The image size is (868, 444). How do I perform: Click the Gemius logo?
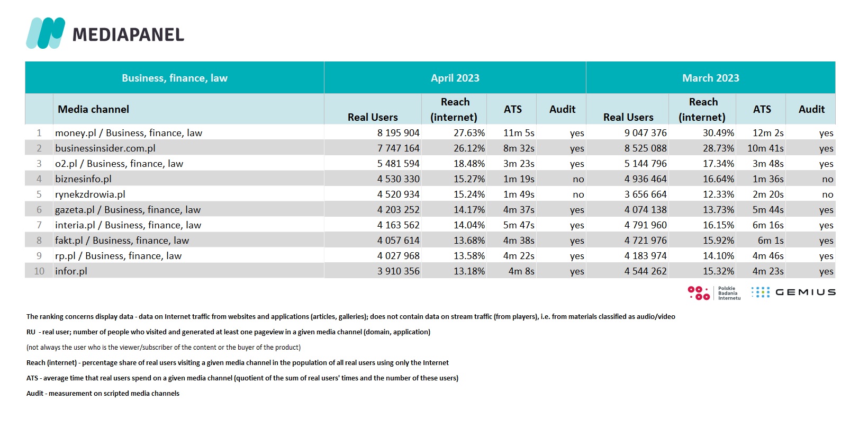793,292
